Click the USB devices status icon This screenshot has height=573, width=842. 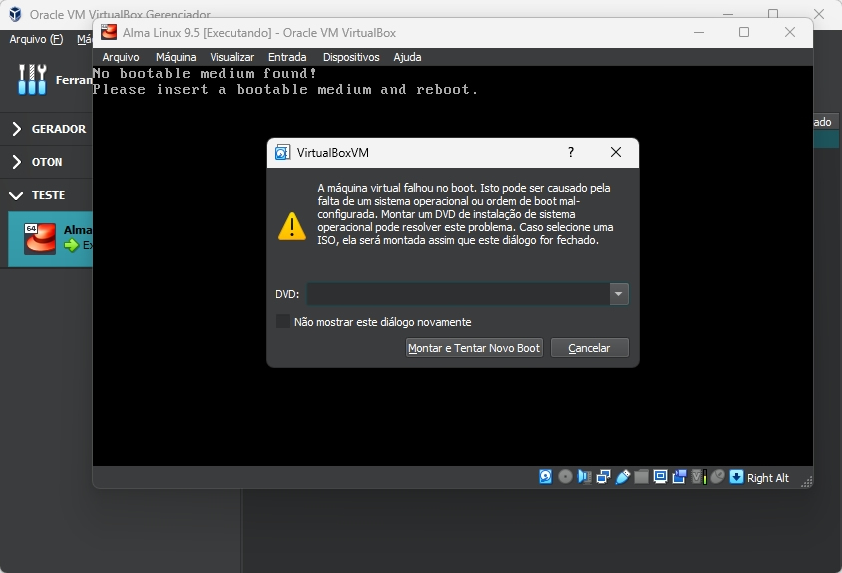[622, 477]
